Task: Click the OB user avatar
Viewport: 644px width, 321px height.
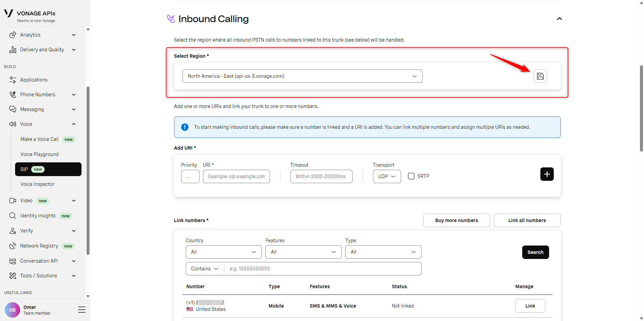Action: coord(12,310)
